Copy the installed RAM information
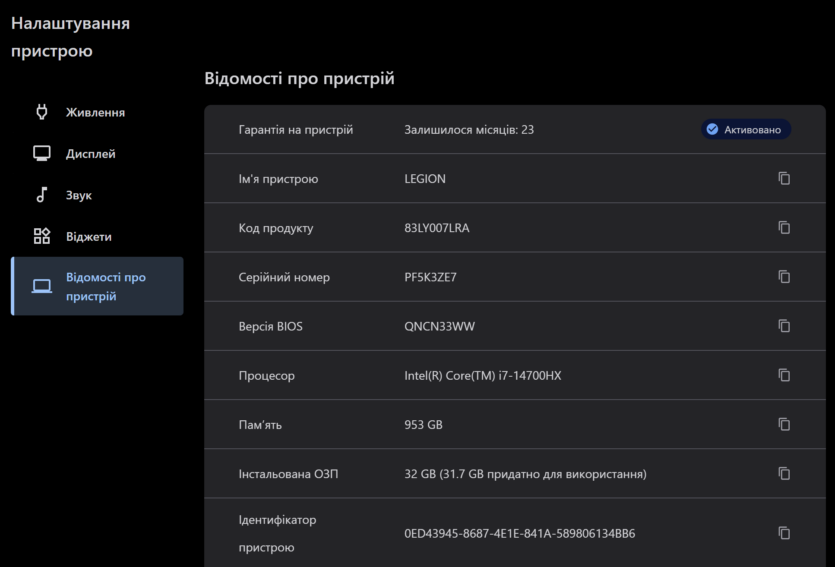835x567 pixels. tap(784, 473)
